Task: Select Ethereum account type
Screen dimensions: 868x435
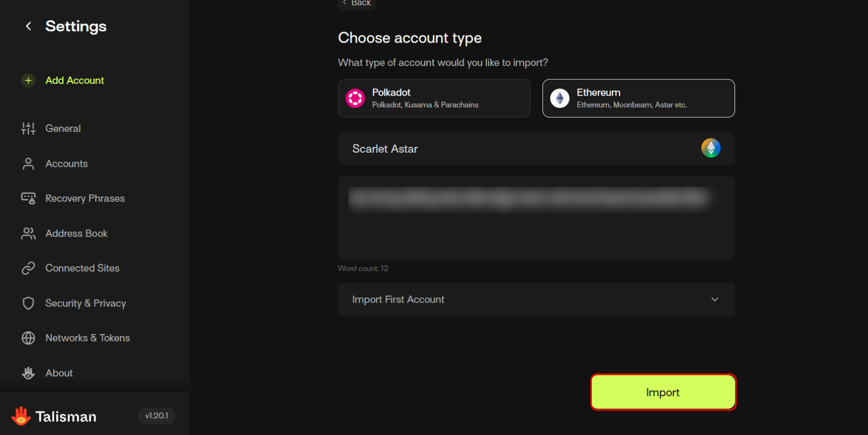Action: 638,98
